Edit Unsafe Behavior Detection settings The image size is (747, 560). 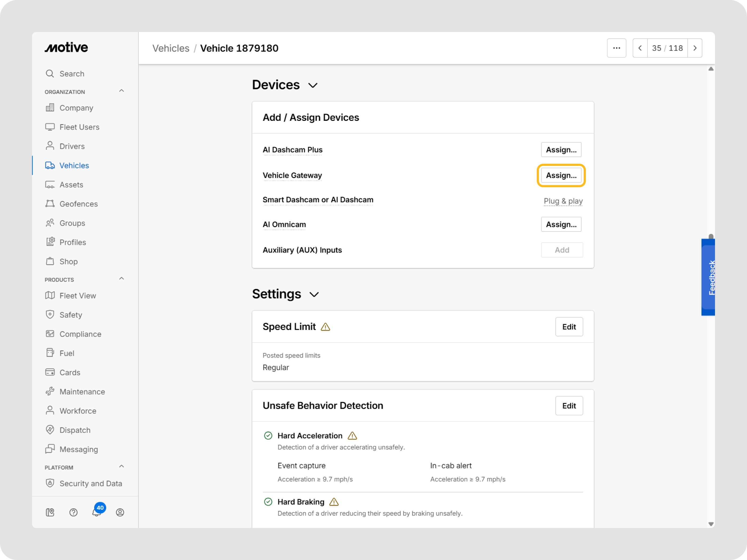pos(569,406)
